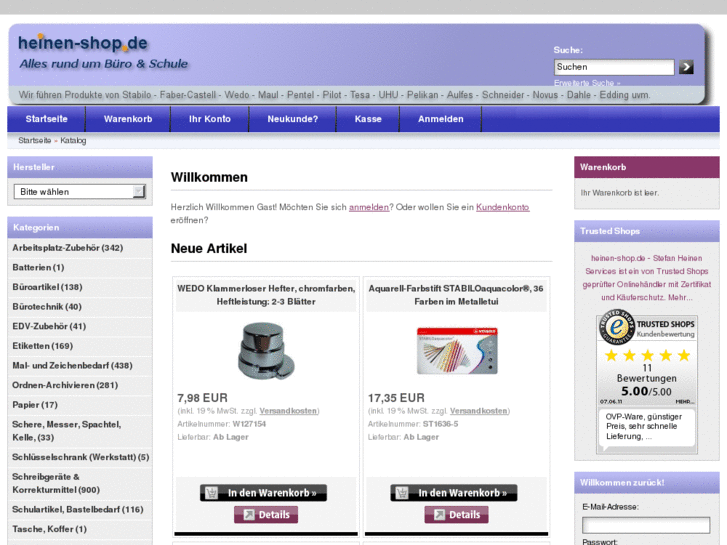Open the Hersteller 'Bitte wählen' dropdown
This screenshot has width=727, height=545.
80,192
